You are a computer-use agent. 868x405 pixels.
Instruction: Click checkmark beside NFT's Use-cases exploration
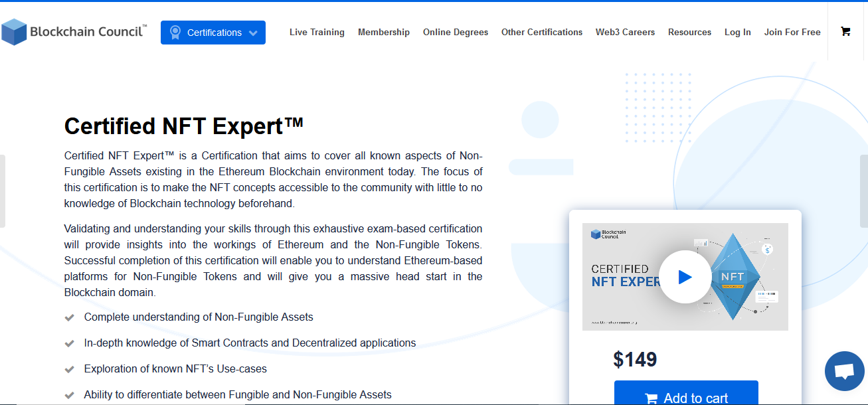click(69, 369)
